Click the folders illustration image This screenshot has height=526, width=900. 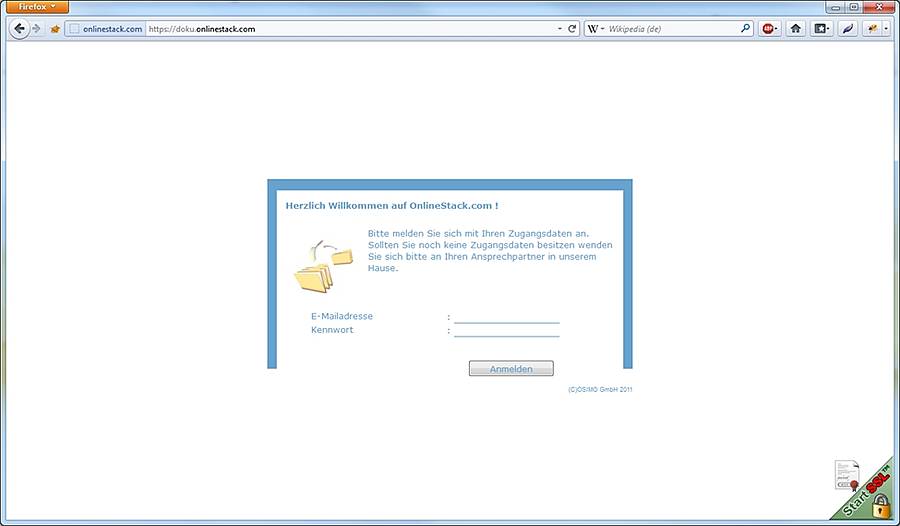click(x=323, y=266)
